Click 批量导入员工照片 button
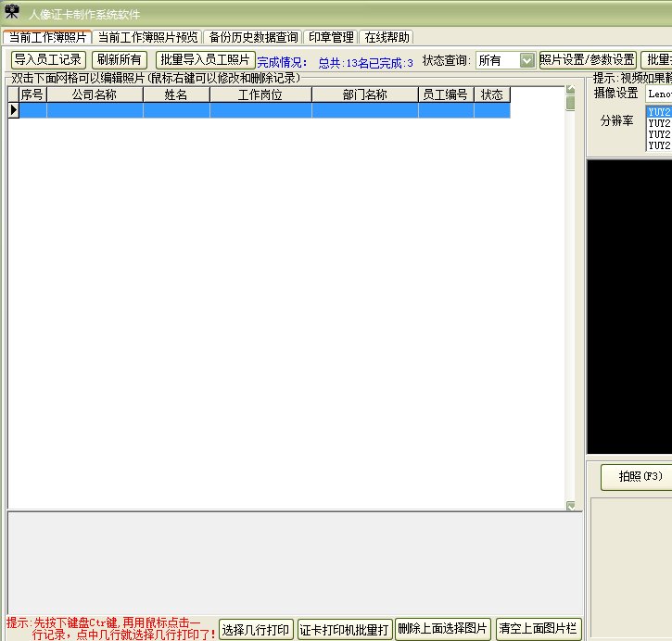This screenshot has width=672, height=641. point(205,60)
